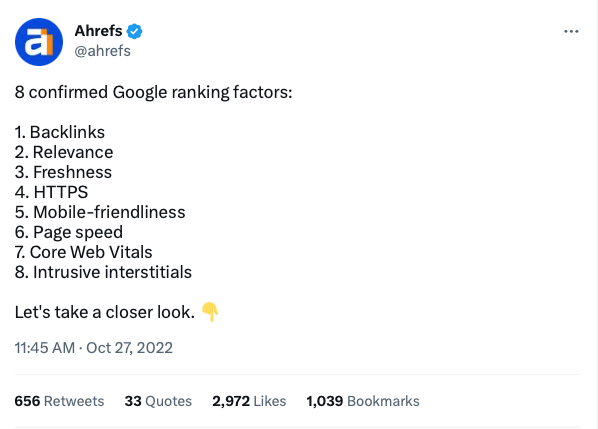Open the Ahrefs profile avatar

[x=39, y=42]
